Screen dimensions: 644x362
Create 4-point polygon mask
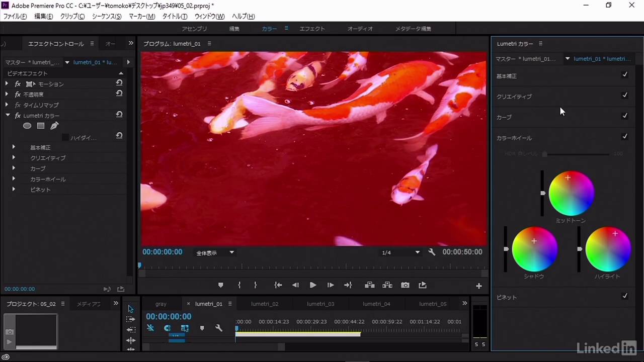41,126
